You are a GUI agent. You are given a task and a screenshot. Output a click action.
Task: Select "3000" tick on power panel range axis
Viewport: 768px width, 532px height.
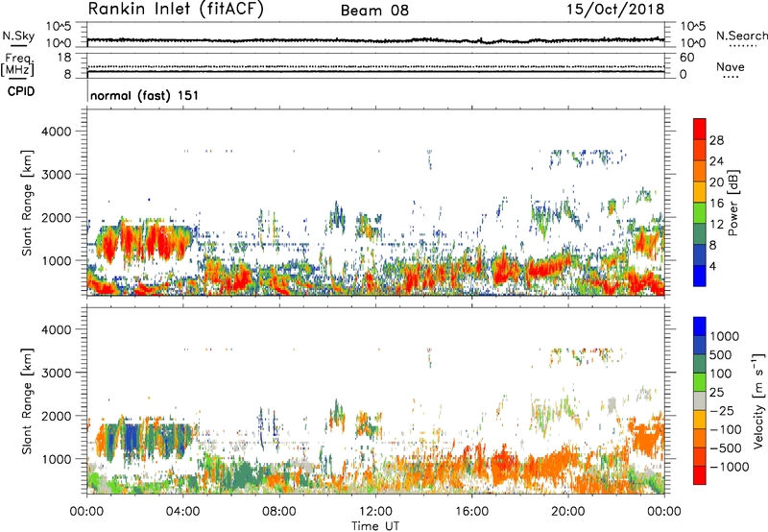tap(56, 175)
